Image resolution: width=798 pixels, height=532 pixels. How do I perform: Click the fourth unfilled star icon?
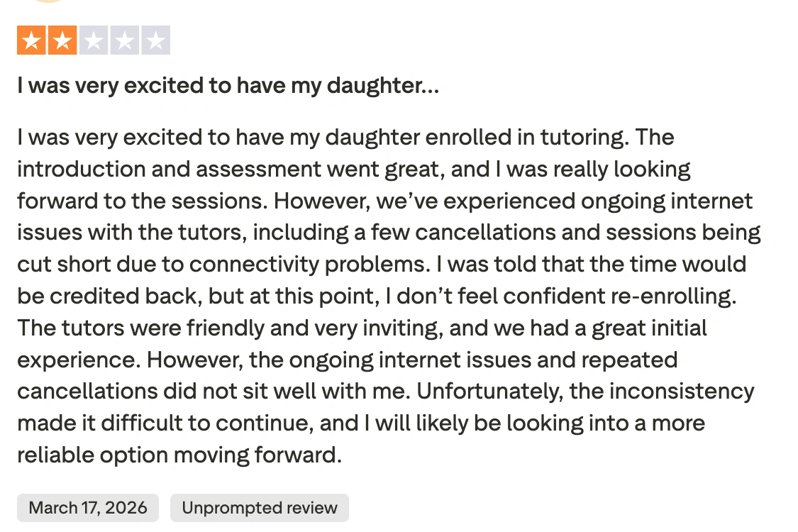(126, 40)
